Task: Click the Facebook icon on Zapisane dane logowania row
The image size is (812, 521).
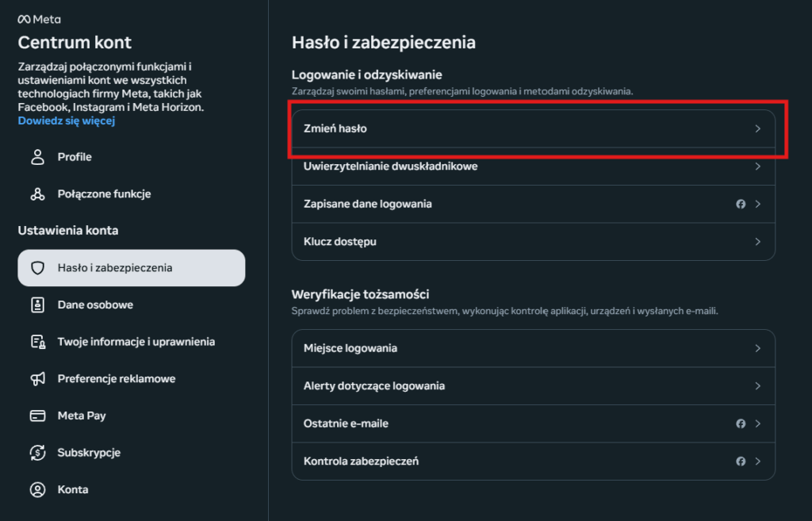Action: coord(741,204)
